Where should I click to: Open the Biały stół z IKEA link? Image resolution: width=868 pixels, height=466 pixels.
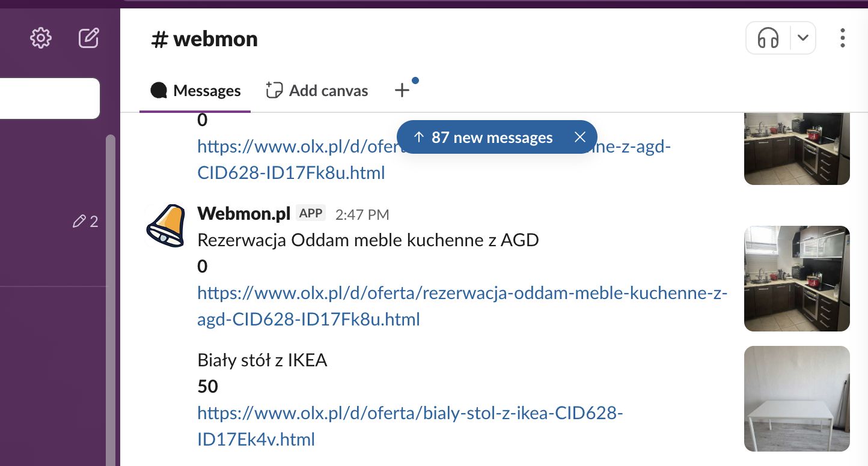(410, 413)
